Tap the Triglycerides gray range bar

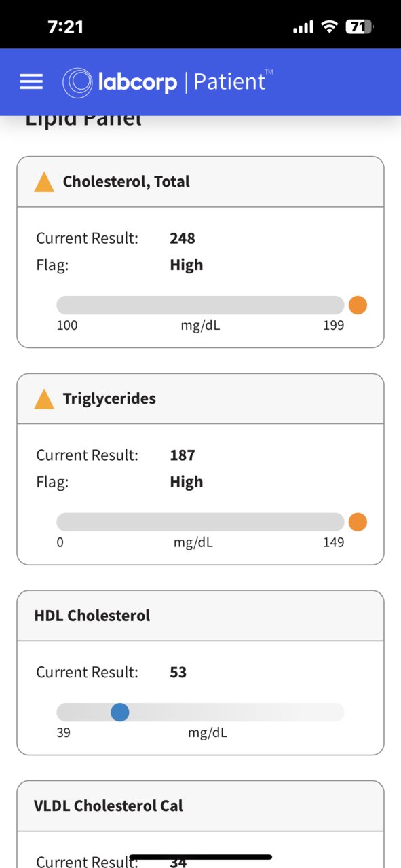pyautogui.click(x=200, y=523)
